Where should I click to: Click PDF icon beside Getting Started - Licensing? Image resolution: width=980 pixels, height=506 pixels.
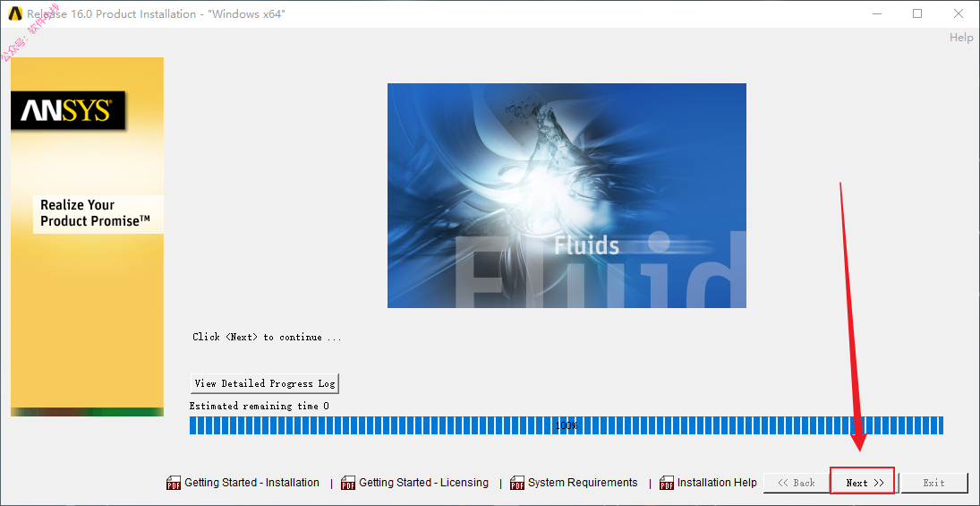coord(348,483)
